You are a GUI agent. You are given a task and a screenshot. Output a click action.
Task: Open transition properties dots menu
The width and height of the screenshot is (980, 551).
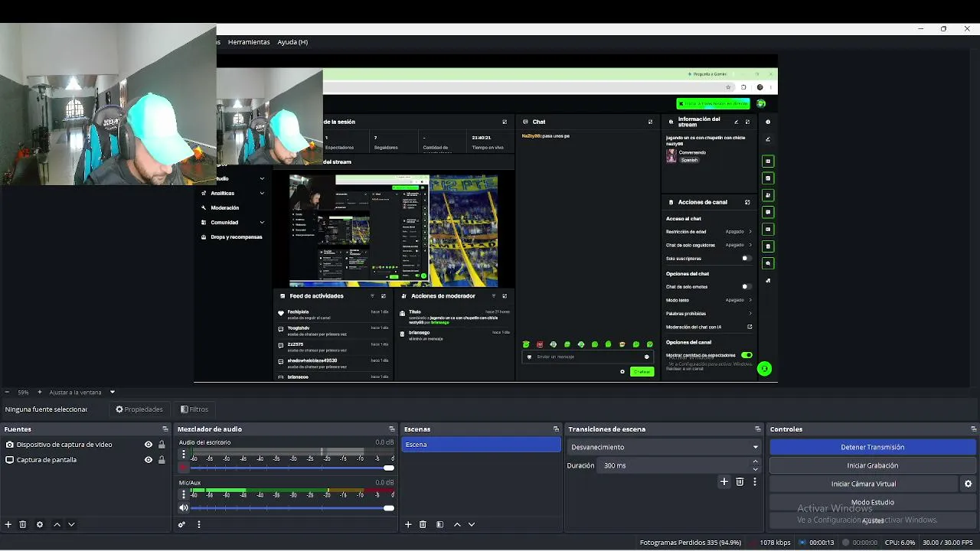tap(754, 481)
